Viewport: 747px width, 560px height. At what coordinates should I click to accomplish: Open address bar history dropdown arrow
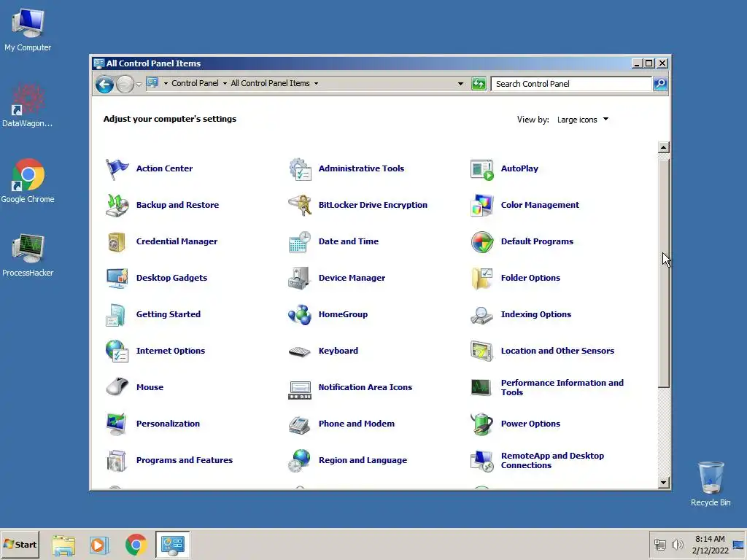pos(460,84)
